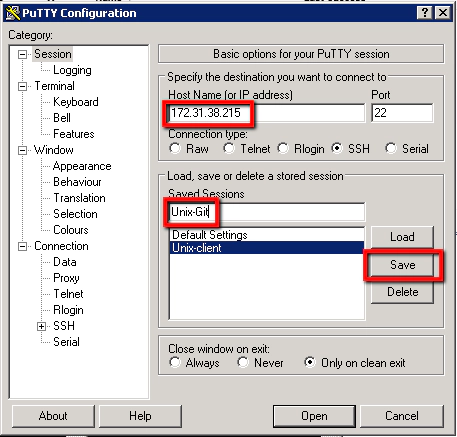Click the Host Name input field
457x437 pixels.
[266, 113]
